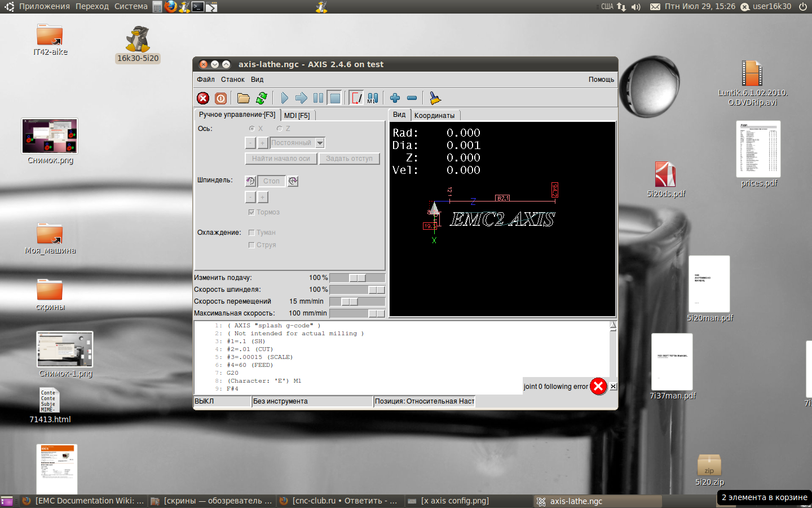Image resolution: width=812 pixels, height=508 pixels.
Task: Zoom out with the blue minus icon
Action: (x=412, y=98)
